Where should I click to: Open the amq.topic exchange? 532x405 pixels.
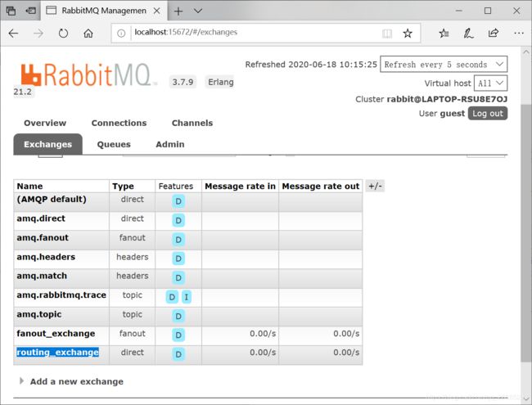[x=39, y=314]
